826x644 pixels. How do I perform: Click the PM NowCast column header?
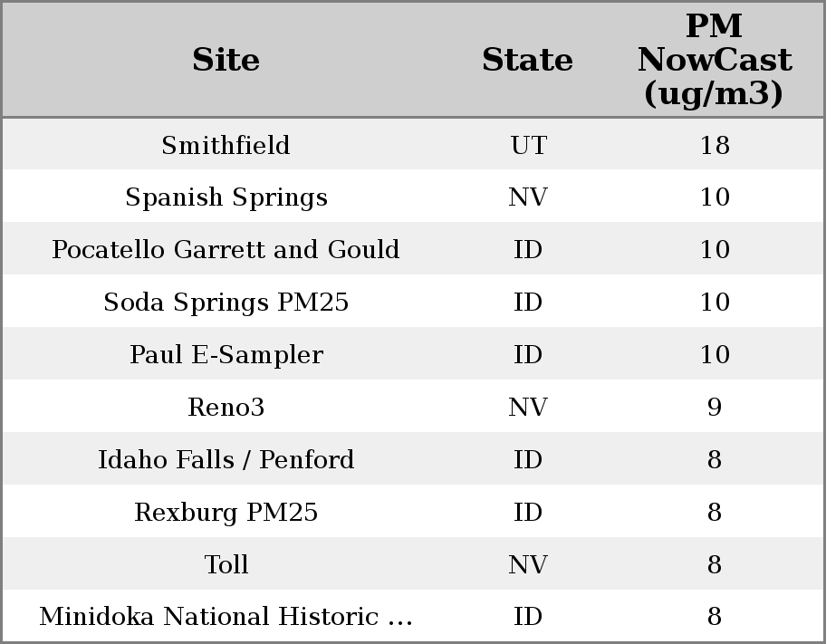[714, 60]
